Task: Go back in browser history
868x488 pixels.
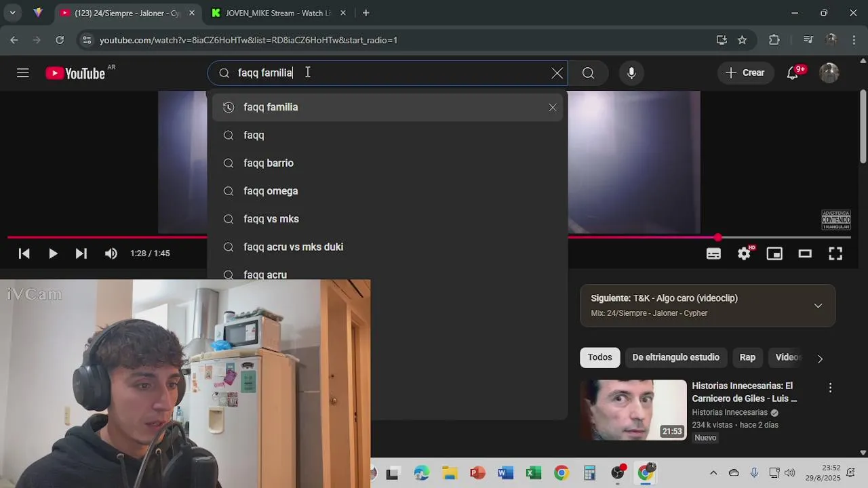Action: click(x=14, y=40)
